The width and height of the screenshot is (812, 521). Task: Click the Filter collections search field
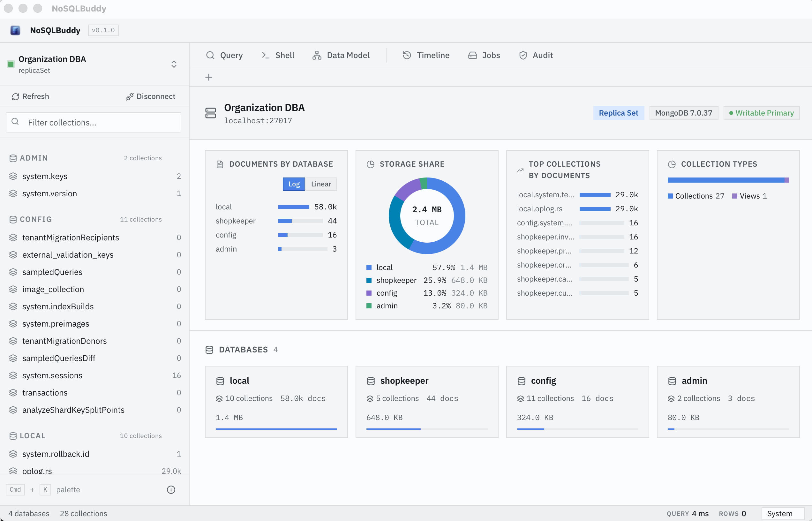point(93,123)
